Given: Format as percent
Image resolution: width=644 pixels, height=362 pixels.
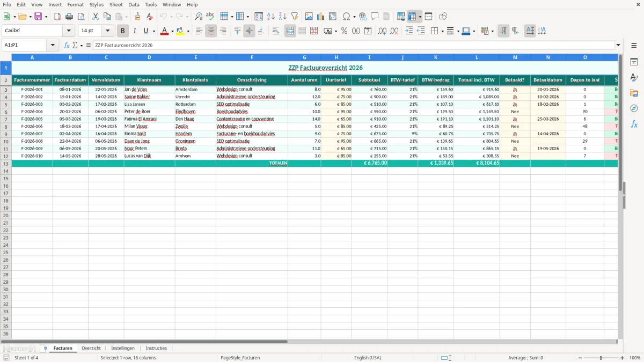Looking at the screenshot, I should coord(344,31).
